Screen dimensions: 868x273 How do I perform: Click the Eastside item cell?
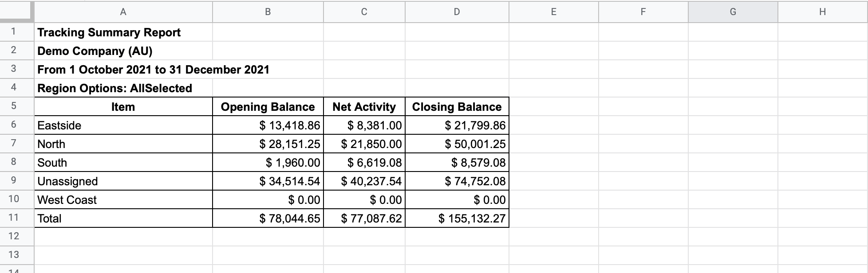point(123,125)
